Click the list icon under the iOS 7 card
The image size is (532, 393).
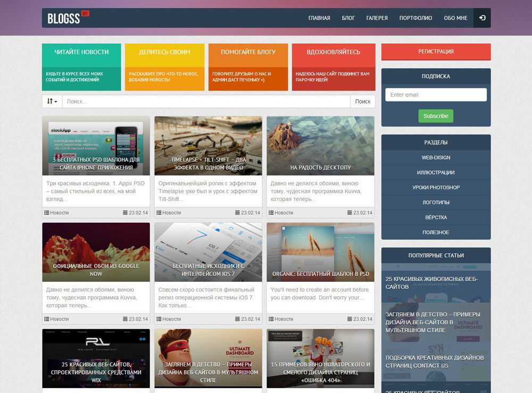click(159, 319)
